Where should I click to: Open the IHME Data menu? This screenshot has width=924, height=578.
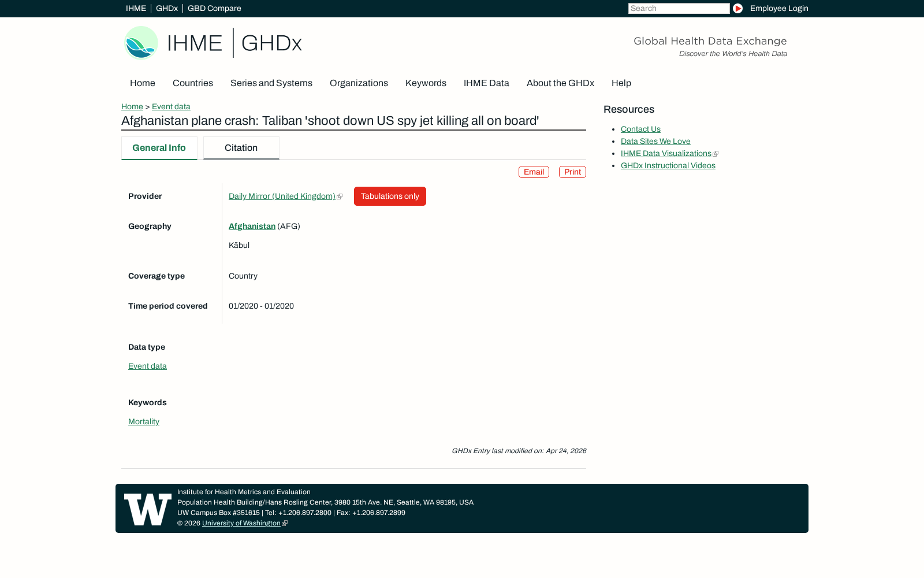(x=486, y=83)
